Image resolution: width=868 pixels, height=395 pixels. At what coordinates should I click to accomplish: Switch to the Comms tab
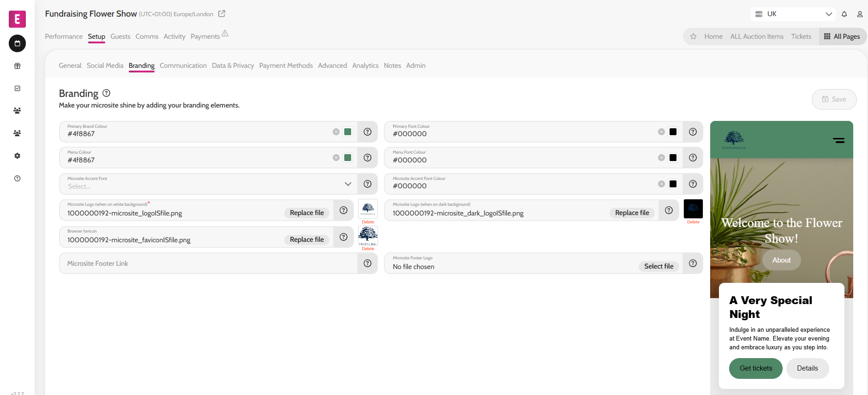[147, 36]
